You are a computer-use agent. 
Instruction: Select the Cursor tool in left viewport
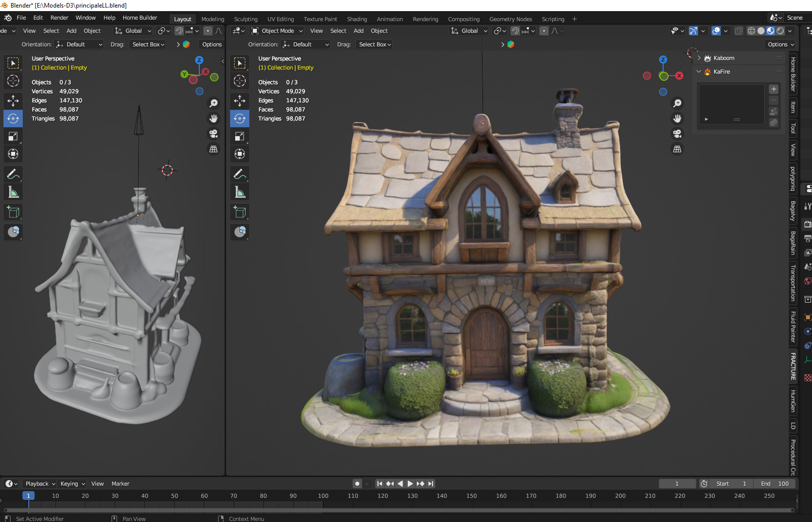13,81
